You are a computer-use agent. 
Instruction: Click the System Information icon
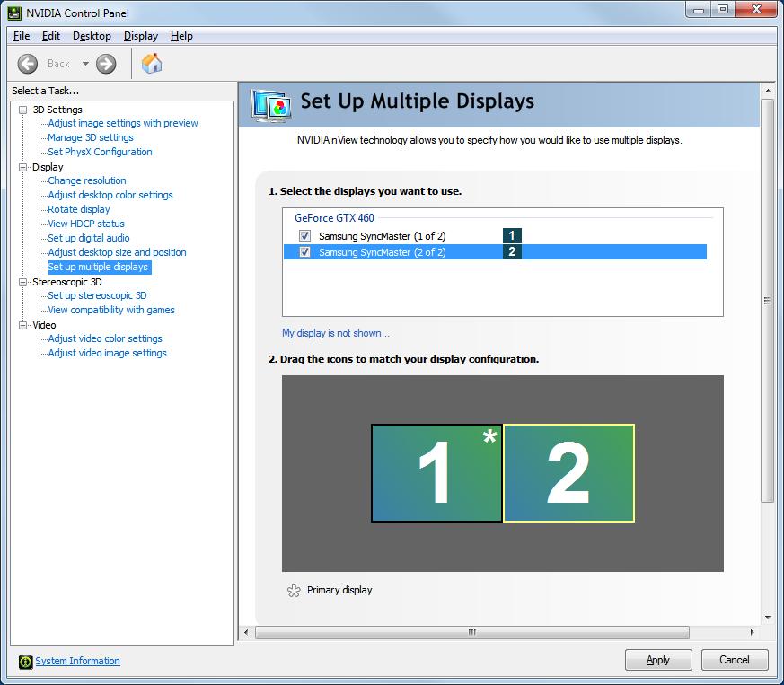pos(25,662)
